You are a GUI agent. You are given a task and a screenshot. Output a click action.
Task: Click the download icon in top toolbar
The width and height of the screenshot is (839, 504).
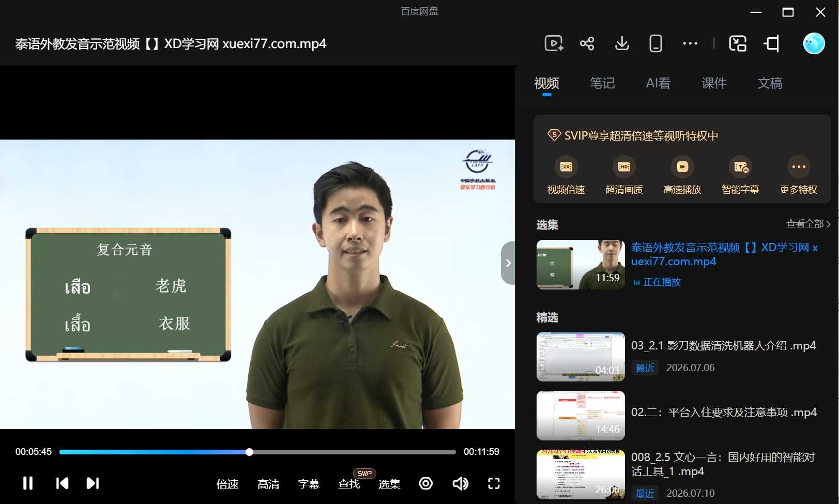622,43
